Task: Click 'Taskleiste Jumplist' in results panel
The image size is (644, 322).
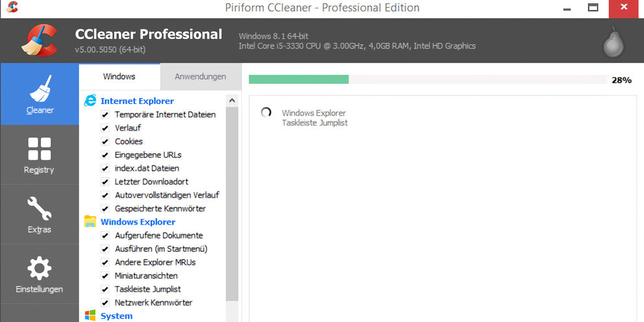Action: click(x=315, y=123)
